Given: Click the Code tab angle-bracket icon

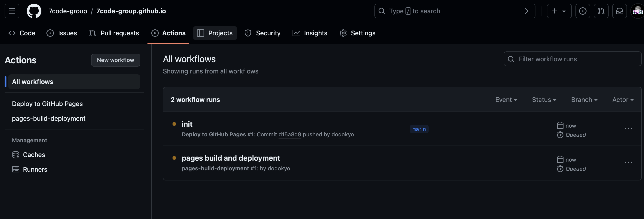Looking at the screenshot, I should coord(12,33).
